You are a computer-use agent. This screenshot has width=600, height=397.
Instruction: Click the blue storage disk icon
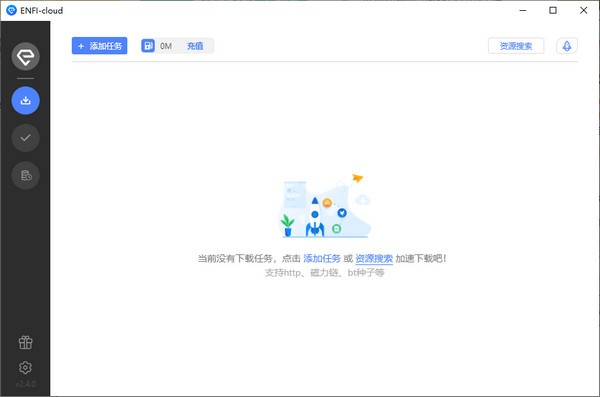pos(148,46)
